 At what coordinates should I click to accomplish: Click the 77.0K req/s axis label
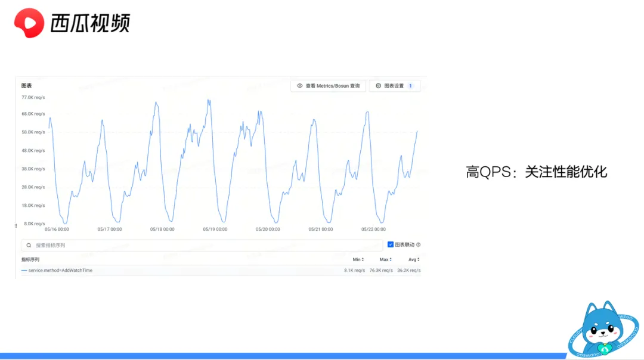click(33, 97)
